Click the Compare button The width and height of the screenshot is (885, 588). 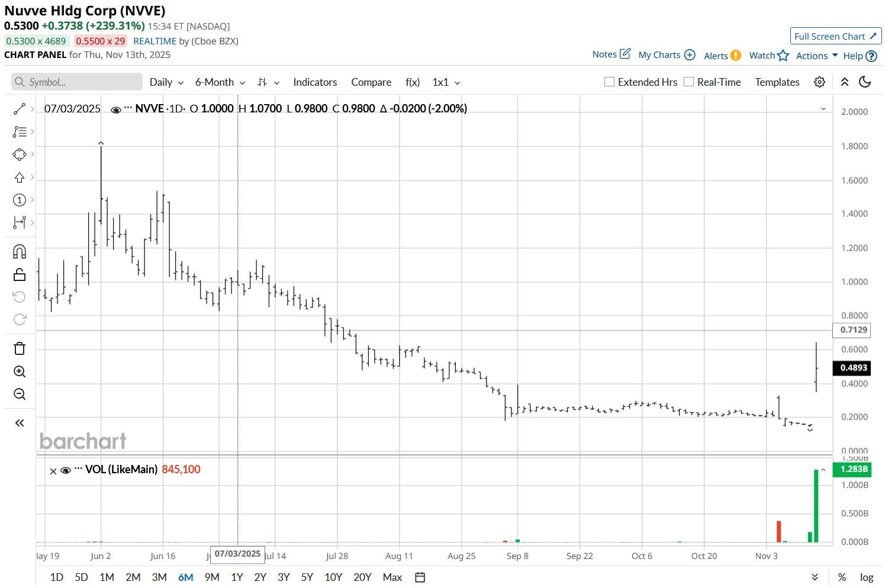pos(371,82)
